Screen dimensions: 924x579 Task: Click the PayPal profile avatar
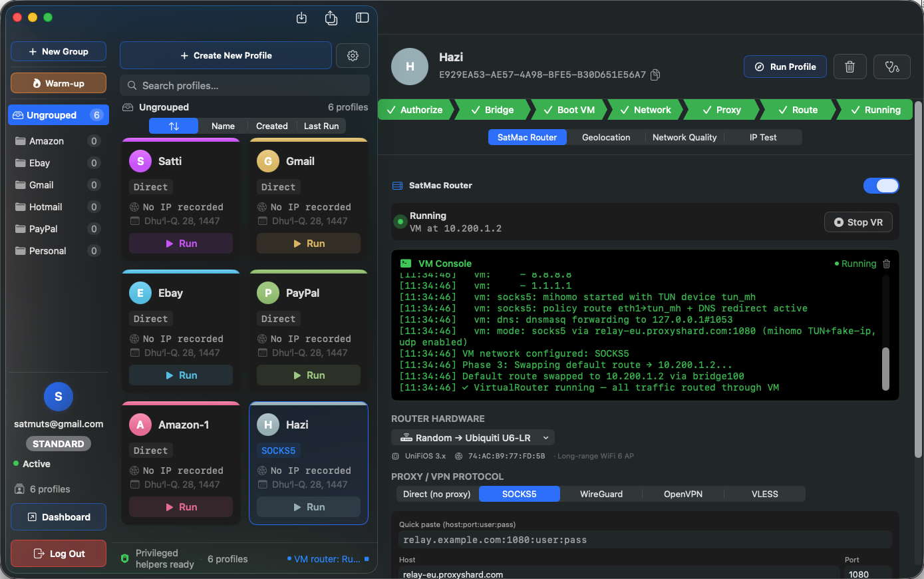tap(268, 293)
